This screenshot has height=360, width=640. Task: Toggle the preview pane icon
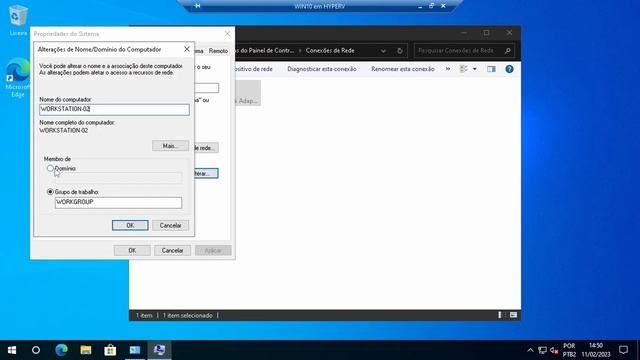(x=491, y=69)
